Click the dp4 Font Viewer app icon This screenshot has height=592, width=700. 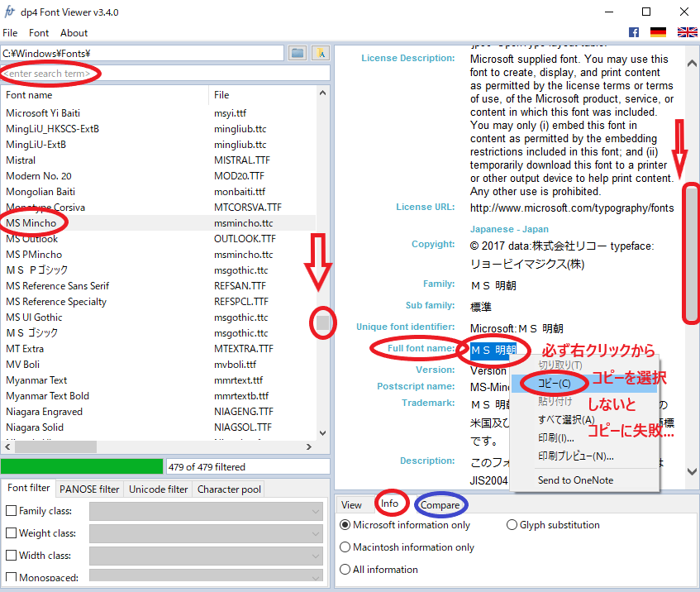pyautogui.click(x=9, y=12)
